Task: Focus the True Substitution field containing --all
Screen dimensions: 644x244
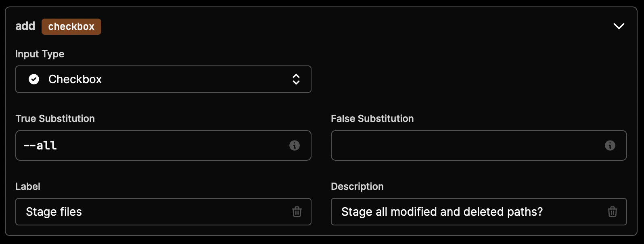Action: coord(163,145)
